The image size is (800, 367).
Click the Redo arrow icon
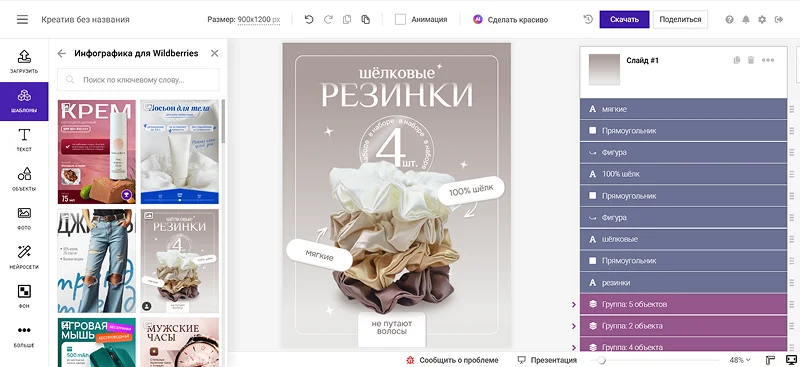pos(328,19)
